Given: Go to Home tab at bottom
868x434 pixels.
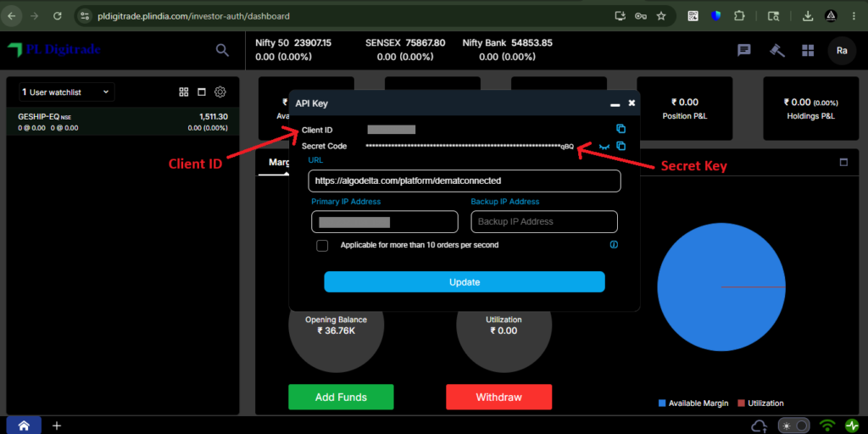Looking at the screenshot, I should click(24, 426).
